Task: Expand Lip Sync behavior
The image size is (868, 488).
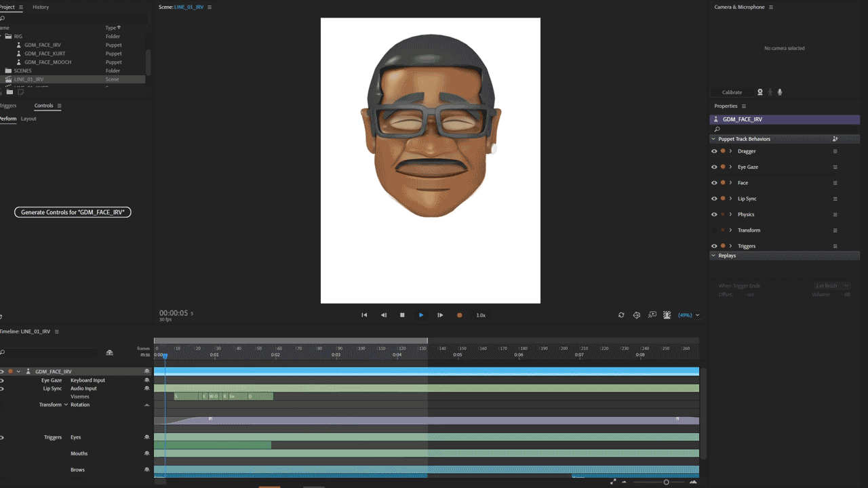Action: click(x=730, y=199)
